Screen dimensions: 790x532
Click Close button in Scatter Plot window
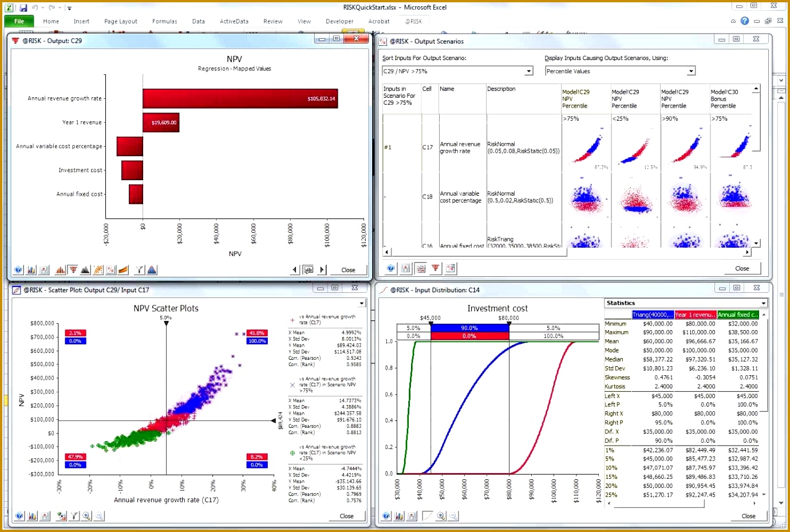coord(346,516)
